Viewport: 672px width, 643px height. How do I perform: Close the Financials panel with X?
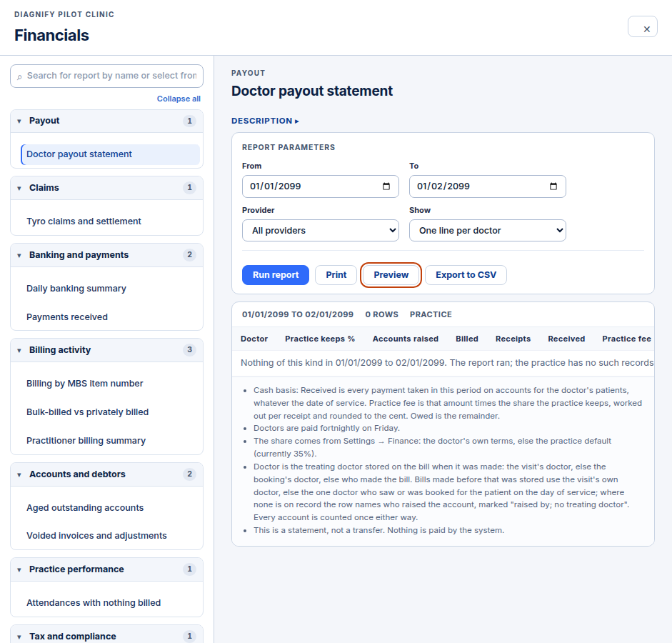pyautogui.click(x=642, y=27)
